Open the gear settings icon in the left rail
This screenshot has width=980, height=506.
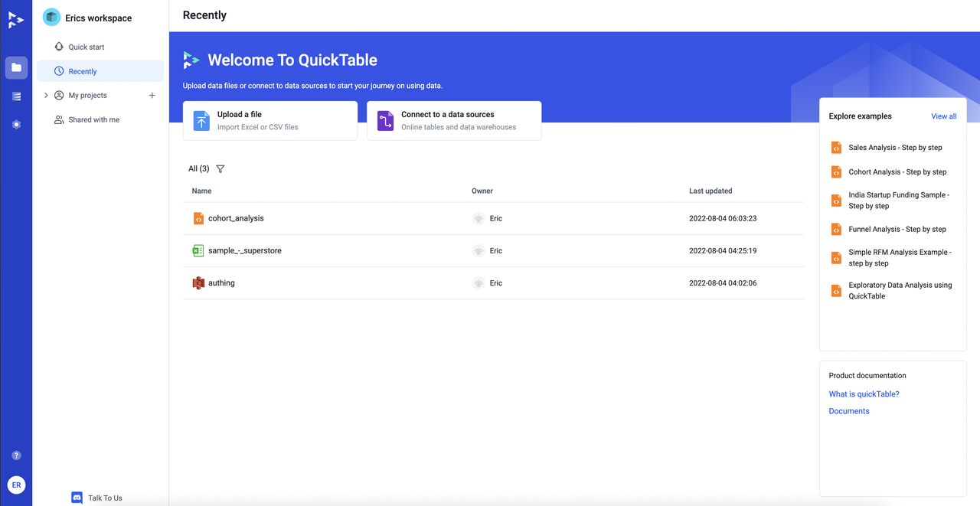pos(16,124)
